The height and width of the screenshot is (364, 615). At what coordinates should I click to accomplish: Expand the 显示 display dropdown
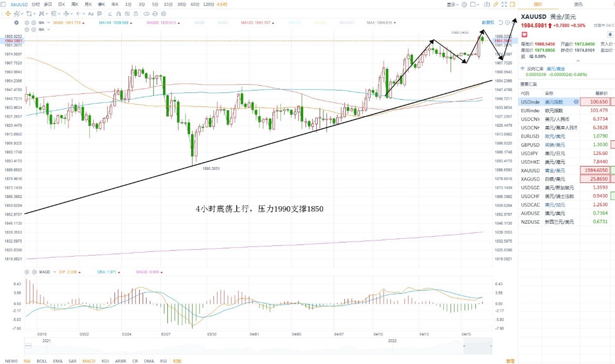[x=453, y=4]
